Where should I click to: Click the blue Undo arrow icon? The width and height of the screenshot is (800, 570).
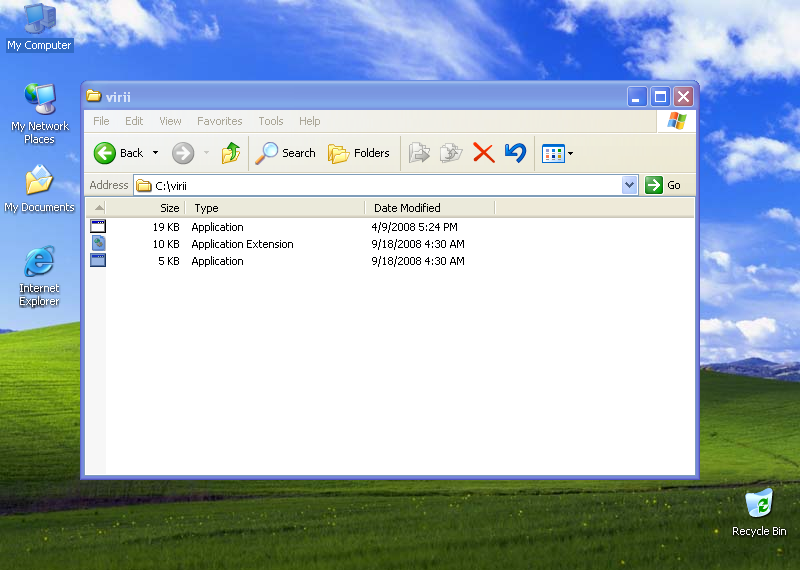point(515,153)
